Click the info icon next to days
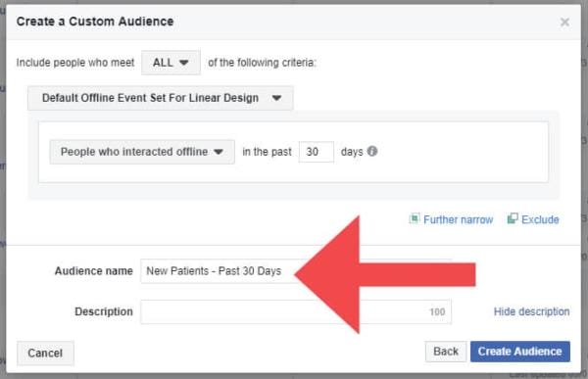Screen dimensions: 588x379 point(372,151)
